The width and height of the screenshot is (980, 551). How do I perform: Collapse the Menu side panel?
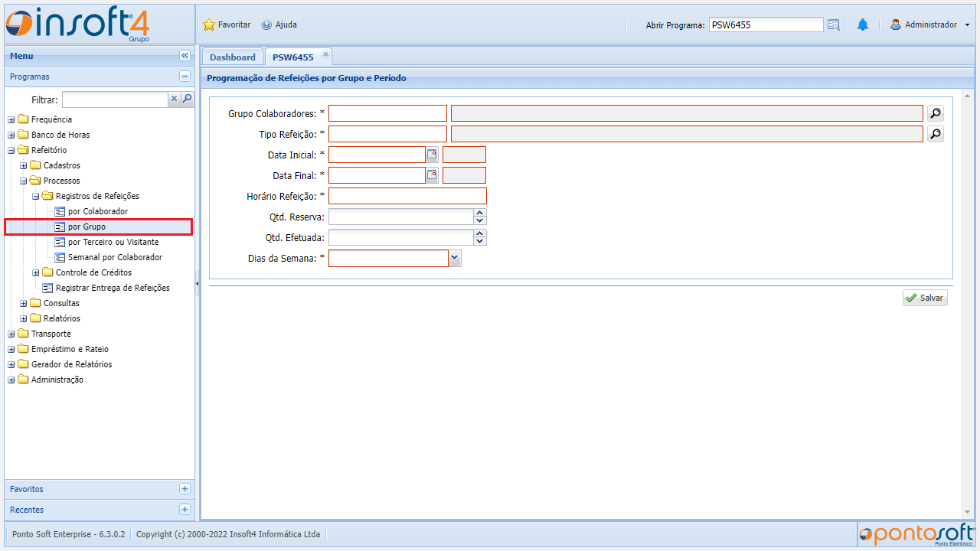(185, 56)
